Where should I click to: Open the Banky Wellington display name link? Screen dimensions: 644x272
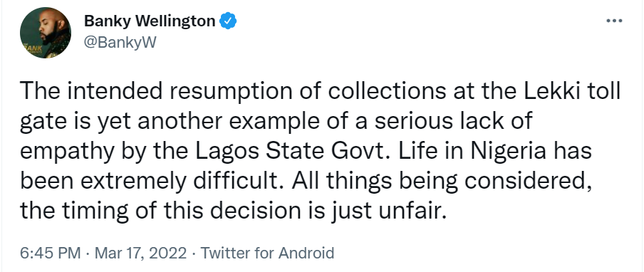point(150,21)
